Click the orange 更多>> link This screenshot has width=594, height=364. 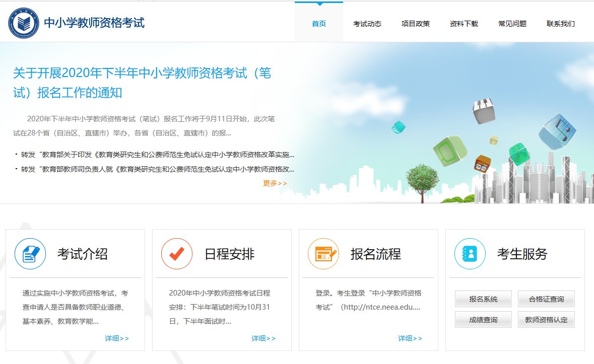(275, 183)
